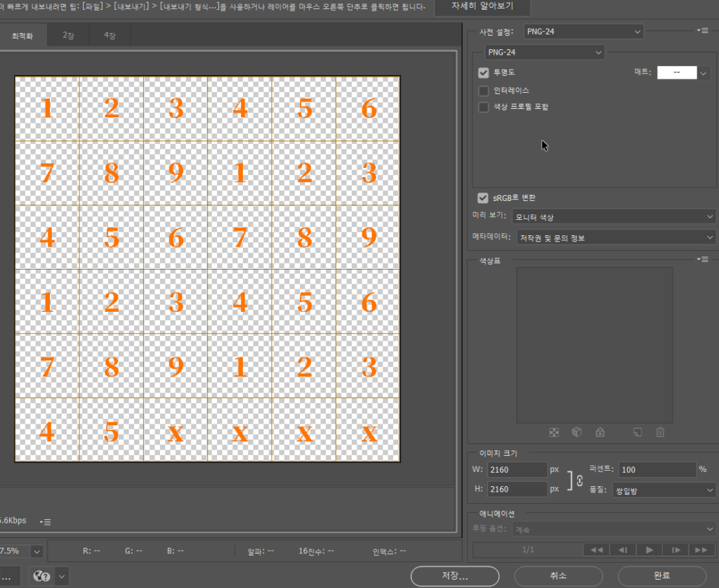Click the web-safe cube icon under color table
This screenshot has height=588, width=719.
pyautogui.click(x=576, y=433)
